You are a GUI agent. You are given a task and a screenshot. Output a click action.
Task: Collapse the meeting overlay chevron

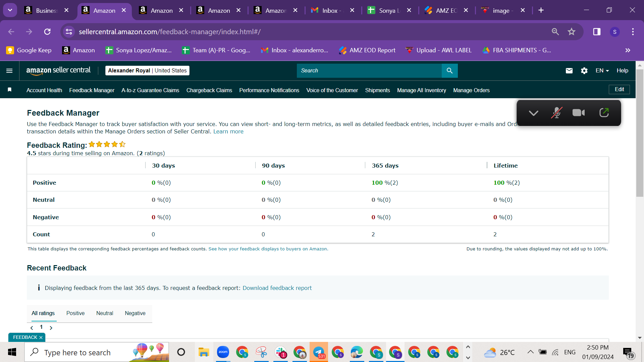click(533, 113)
